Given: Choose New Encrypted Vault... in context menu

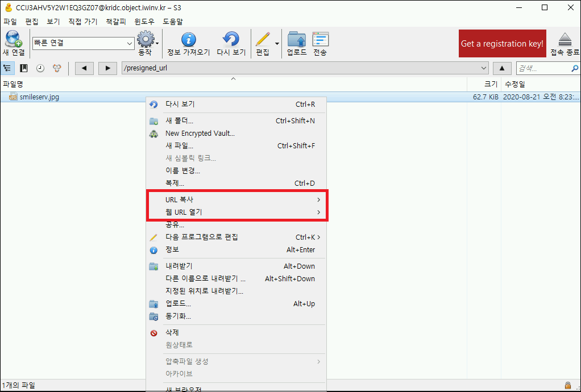Looking at the screenshot, I should 236,134.
